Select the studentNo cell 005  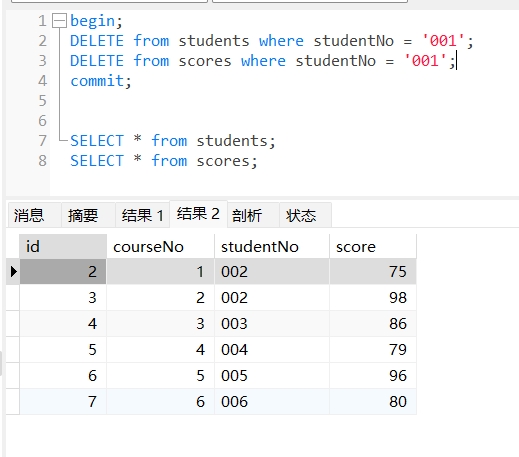click(272, 376)
